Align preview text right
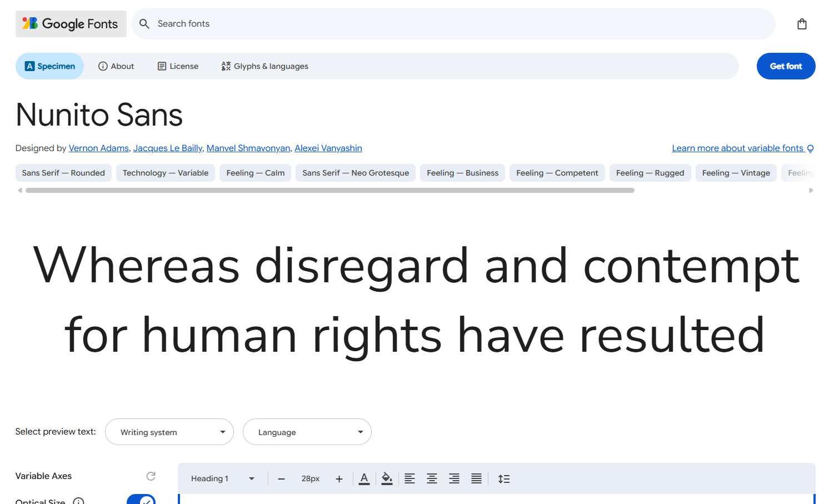 click(x=454, y=478)
